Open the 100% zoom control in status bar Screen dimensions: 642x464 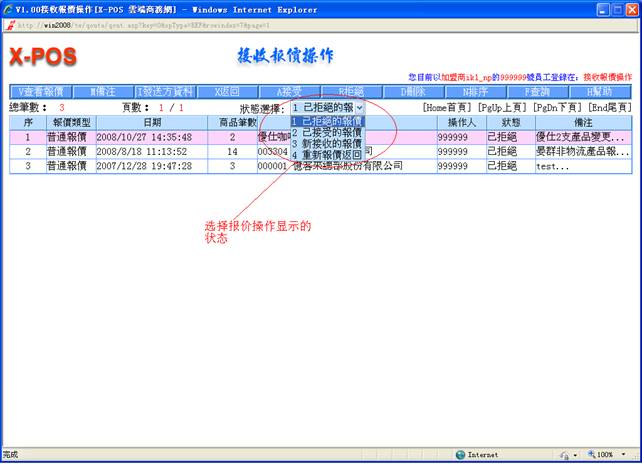point(609,454)
